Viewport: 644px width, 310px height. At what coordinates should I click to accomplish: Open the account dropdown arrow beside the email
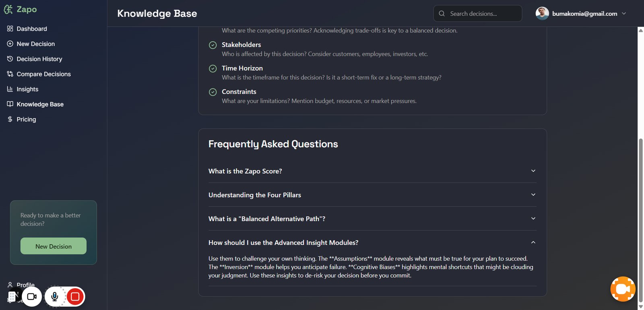[624, 13]
